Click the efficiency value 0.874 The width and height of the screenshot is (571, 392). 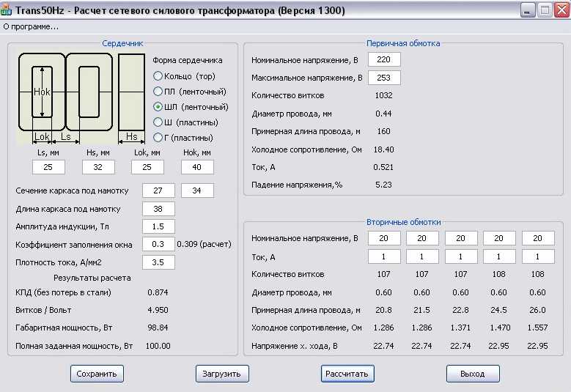(x=158, y=292)
